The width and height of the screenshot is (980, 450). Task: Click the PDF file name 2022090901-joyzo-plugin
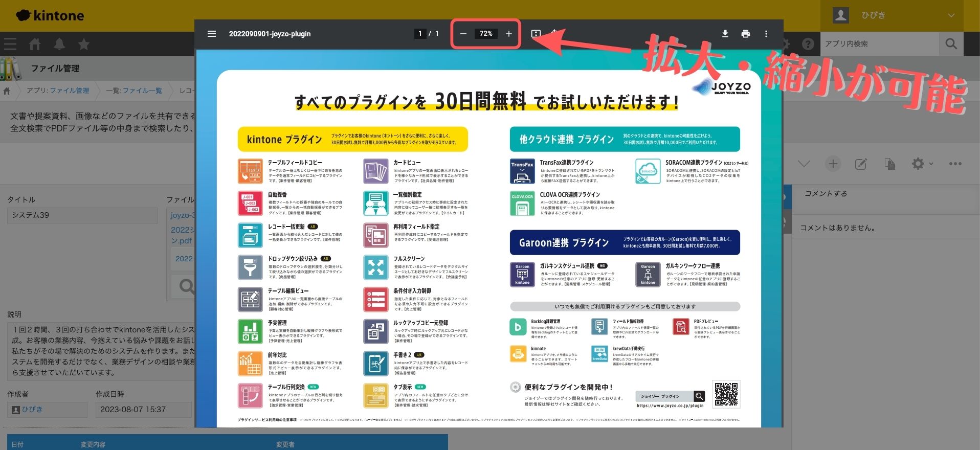[270, 34]
